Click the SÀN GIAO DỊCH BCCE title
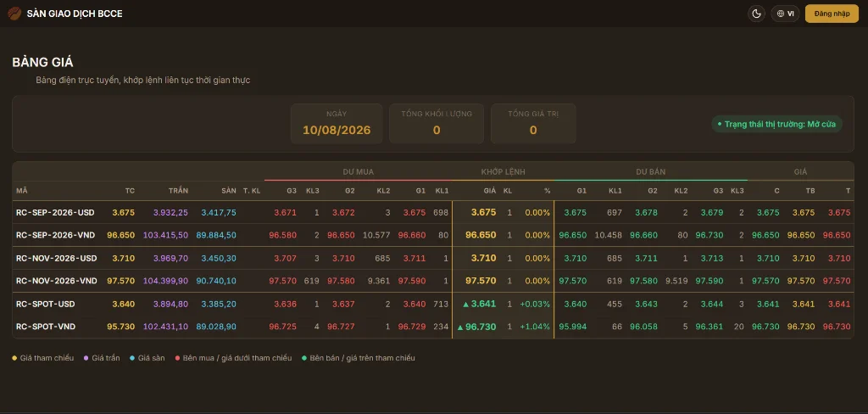Viewport: 868px width, 414px height. pos(75,14)
